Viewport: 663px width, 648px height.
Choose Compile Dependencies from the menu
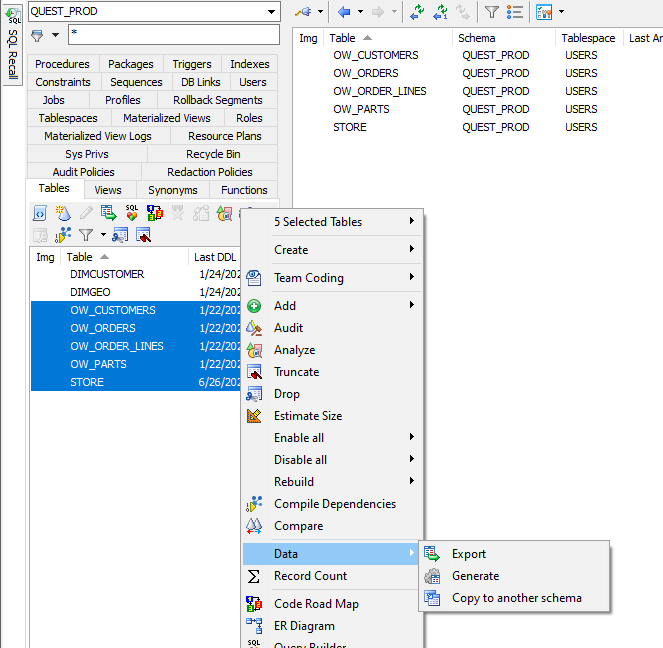(332, 503)
